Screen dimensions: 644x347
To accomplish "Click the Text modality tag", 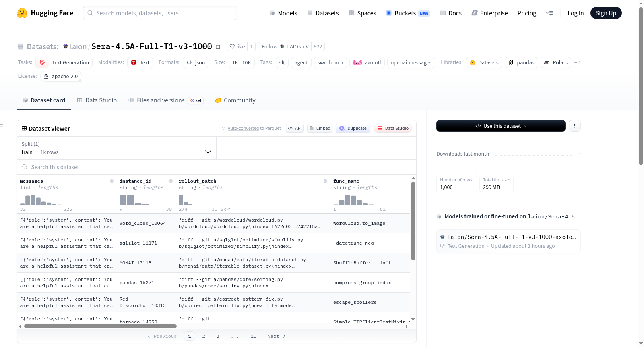I will pos(140,62).
